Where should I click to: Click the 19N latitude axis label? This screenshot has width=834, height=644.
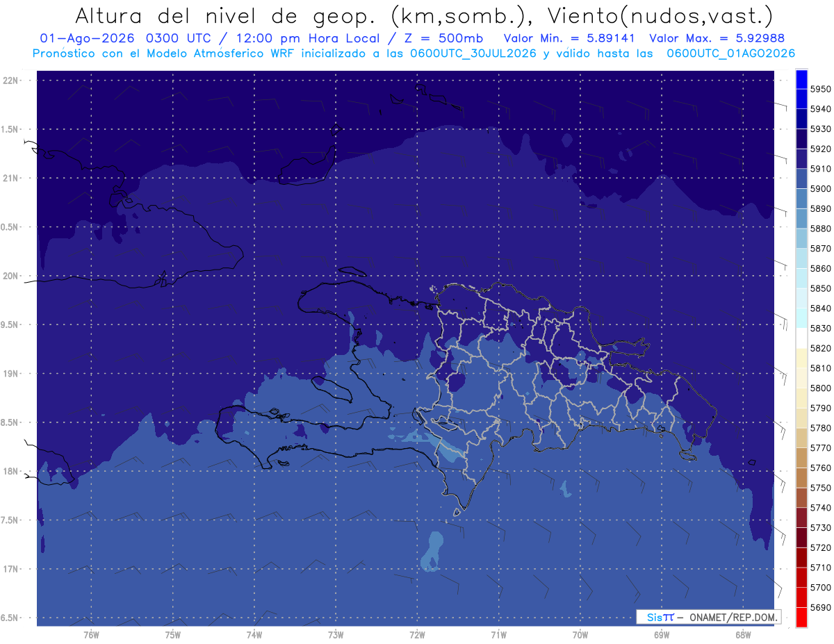[11, 374]
